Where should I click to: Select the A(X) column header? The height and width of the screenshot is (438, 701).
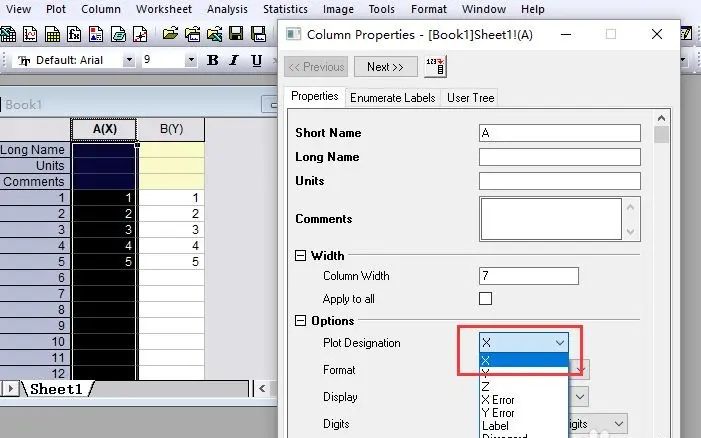104,129
